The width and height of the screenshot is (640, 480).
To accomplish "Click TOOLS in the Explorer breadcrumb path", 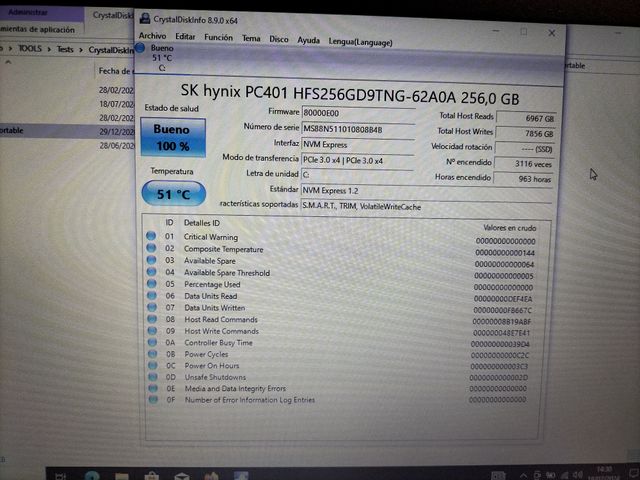I will pyautogui.click(x=30, y=49).
